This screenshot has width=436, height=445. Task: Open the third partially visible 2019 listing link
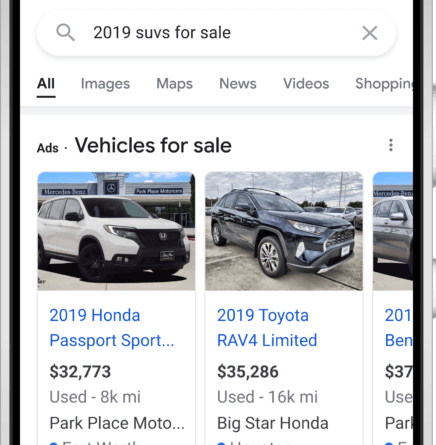coord(399,328)
